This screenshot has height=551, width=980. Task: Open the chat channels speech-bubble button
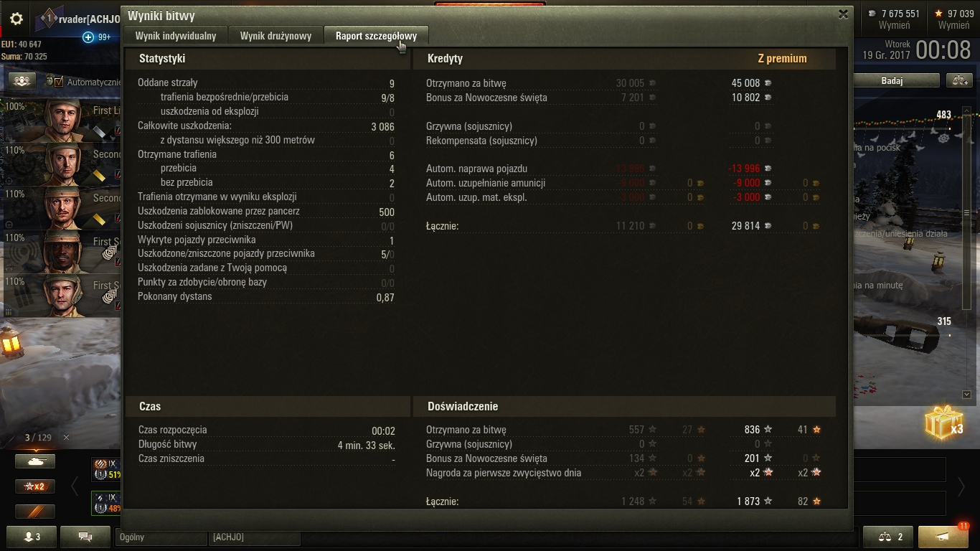(85, 536)
